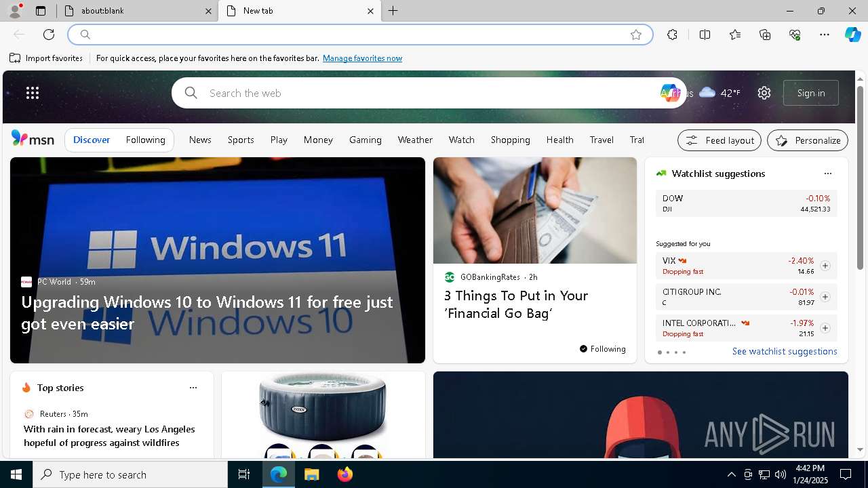Open Top stories more options menu

[193, 388]
